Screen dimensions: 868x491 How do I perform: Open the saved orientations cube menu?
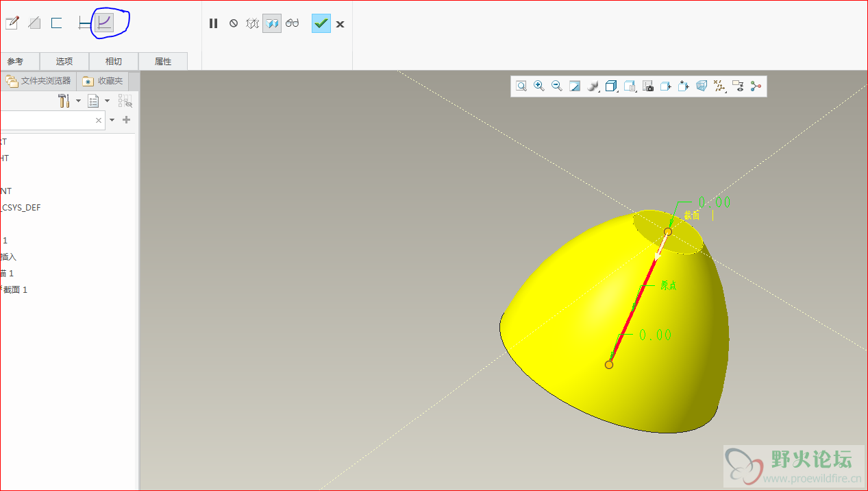pyautogui.click(x=612, y=86)
